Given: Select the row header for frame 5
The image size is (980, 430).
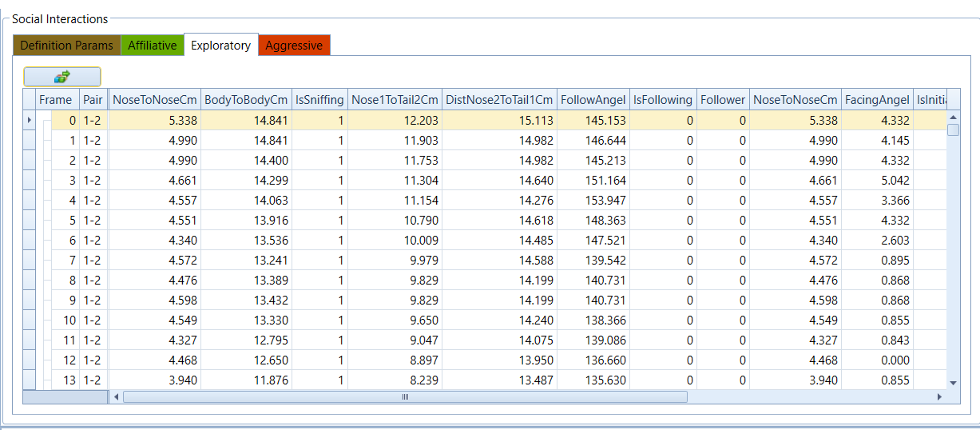Looking at the screenshot, I should pos(30,220).
